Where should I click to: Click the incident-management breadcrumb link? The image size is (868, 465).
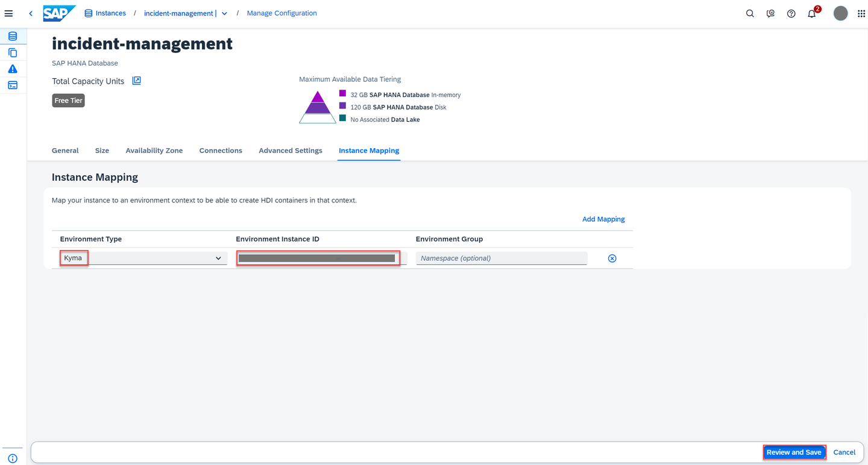click(180, 13)
